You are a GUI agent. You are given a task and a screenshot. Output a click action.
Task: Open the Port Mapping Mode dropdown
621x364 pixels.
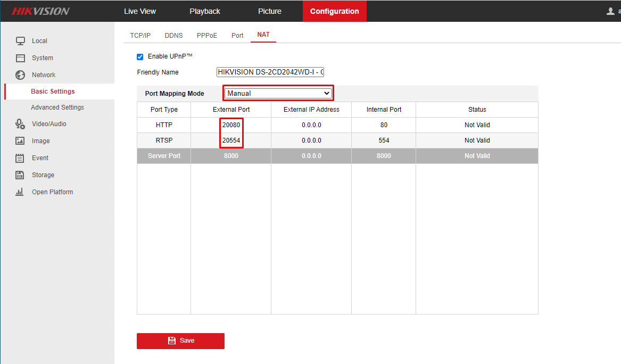pyautogui.click(x=278, y=93)
